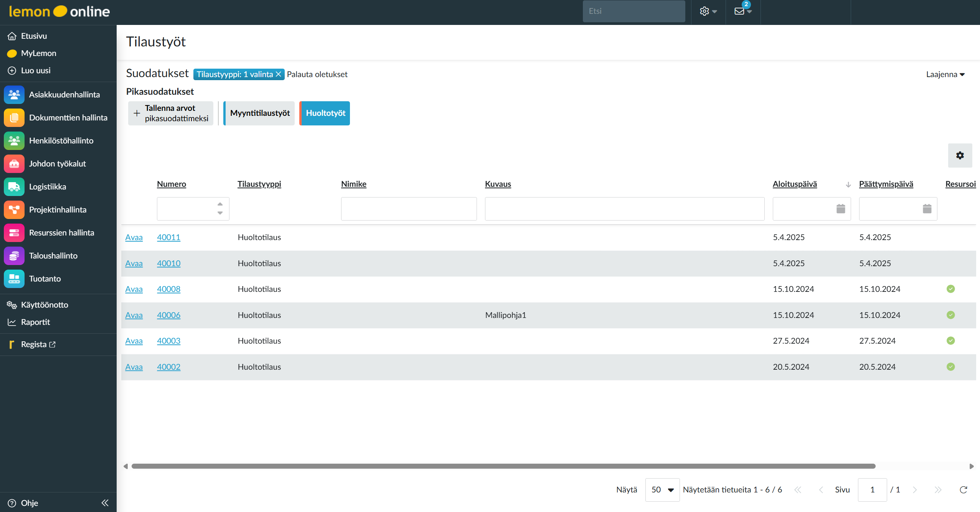The image size is (980, 512).
Task: Open order number 40008 link
Action: pyautogui.click(x=168, y=289)
